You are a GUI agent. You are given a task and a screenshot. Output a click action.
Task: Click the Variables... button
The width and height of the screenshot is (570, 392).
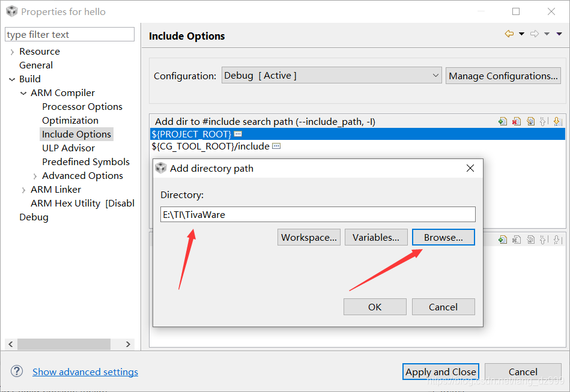(376, 237)
